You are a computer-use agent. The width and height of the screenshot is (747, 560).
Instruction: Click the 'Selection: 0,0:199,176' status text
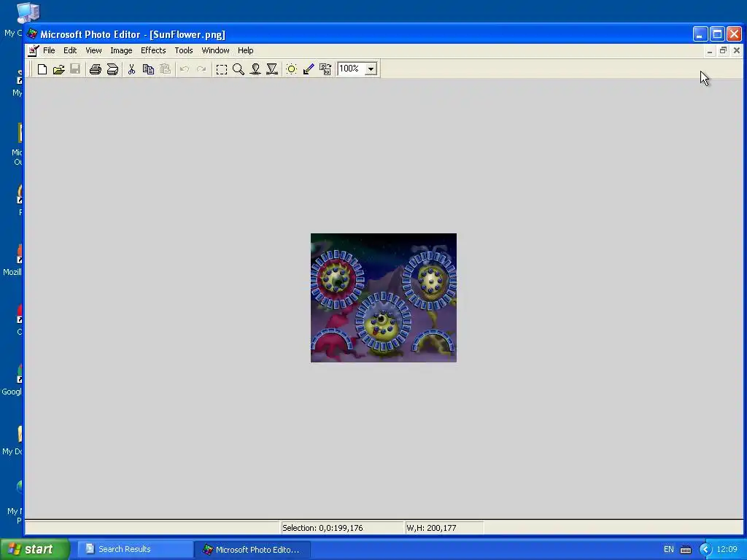coord(322,528)
